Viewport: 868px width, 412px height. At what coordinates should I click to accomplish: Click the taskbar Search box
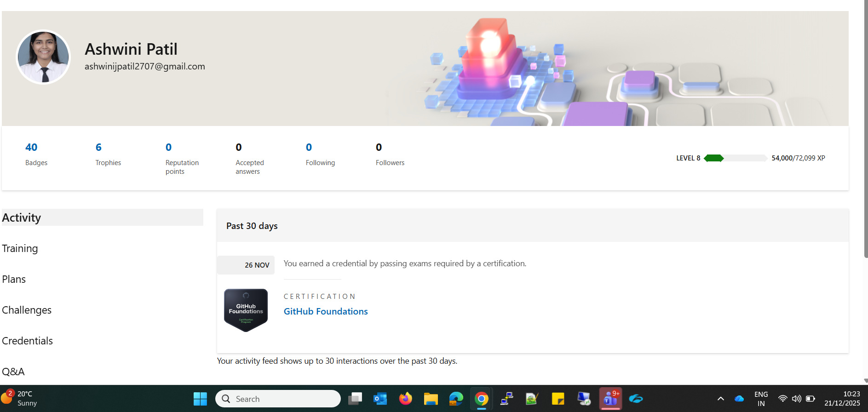pos(278,399)
